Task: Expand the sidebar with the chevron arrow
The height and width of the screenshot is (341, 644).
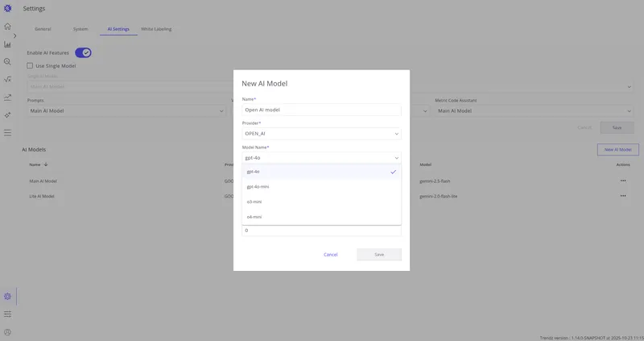Action: click(x=14, y=35)
